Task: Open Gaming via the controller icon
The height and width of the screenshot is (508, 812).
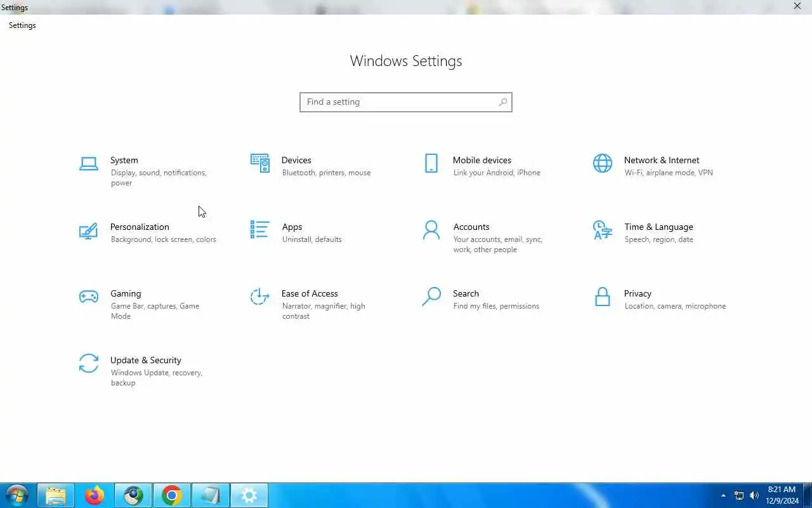Action: [x=89, y=297]
